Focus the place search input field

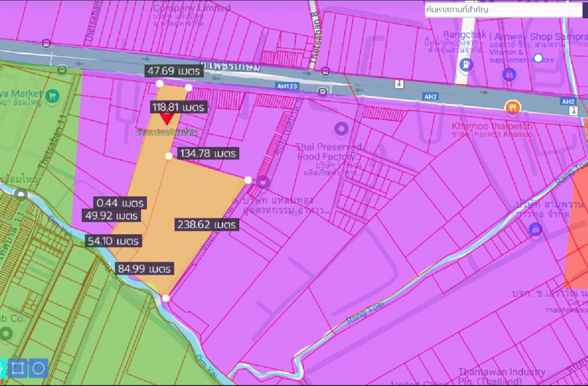(x=503, y=10)
